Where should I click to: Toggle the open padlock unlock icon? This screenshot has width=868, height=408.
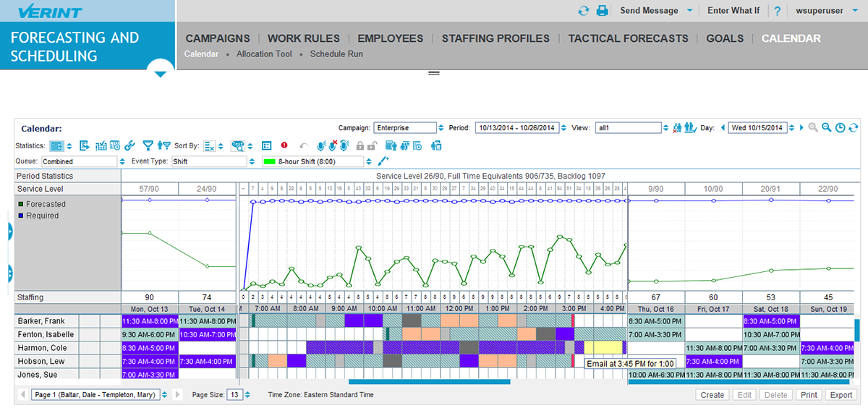pos(371,145)
